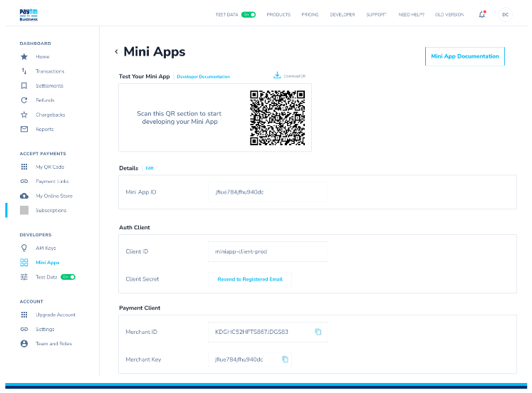
Task: Open Home in the sidebar
Action: [x=43, y=57]
